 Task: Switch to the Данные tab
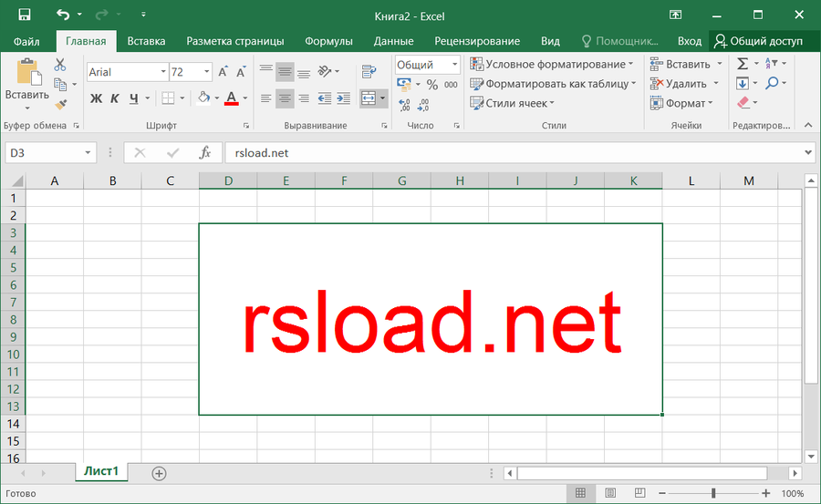(394, 41)
